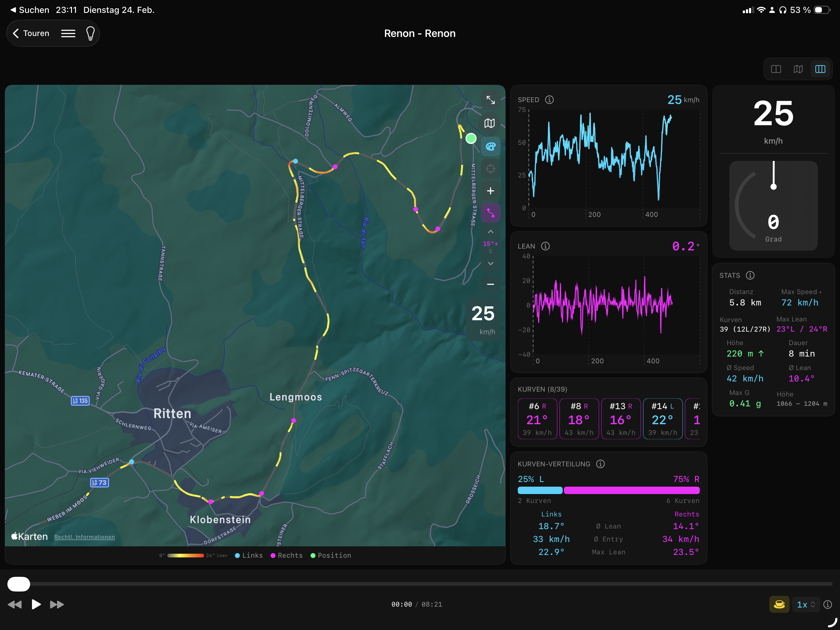Decrease lean threshold with down chevron
Screen dimensions: 840x630
pos(490,263)
